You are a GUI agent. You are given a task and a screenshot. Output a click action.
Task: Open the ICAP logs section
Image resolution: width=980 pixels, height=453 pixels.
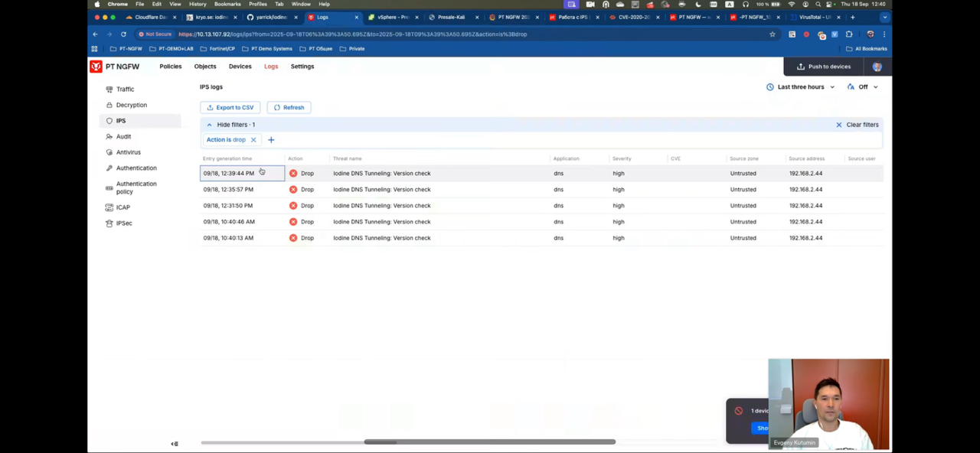click(x=122, y=207)
